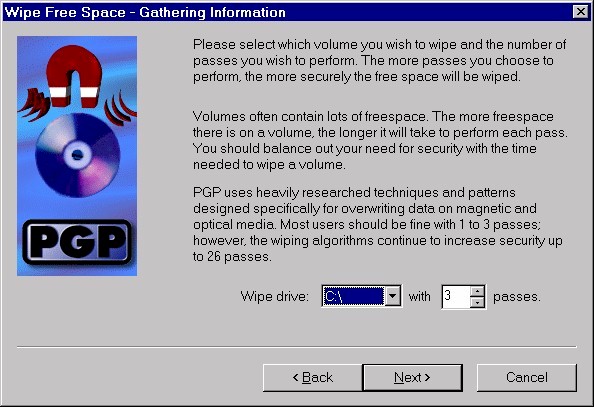The height and width of the screenshot is (407, 594).
Task: Click the "passes." label text
Action: tap(517, 297)
